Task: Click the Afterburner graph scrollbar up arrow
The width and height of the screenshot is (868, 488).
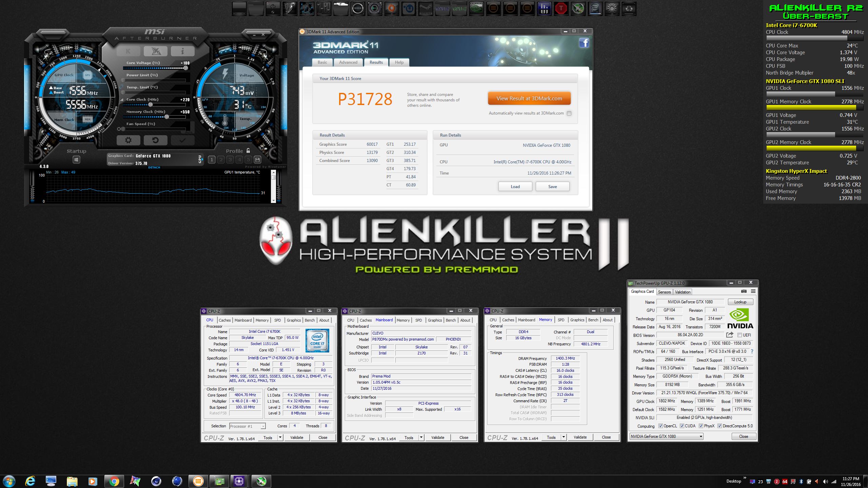Action: point(273,172)
